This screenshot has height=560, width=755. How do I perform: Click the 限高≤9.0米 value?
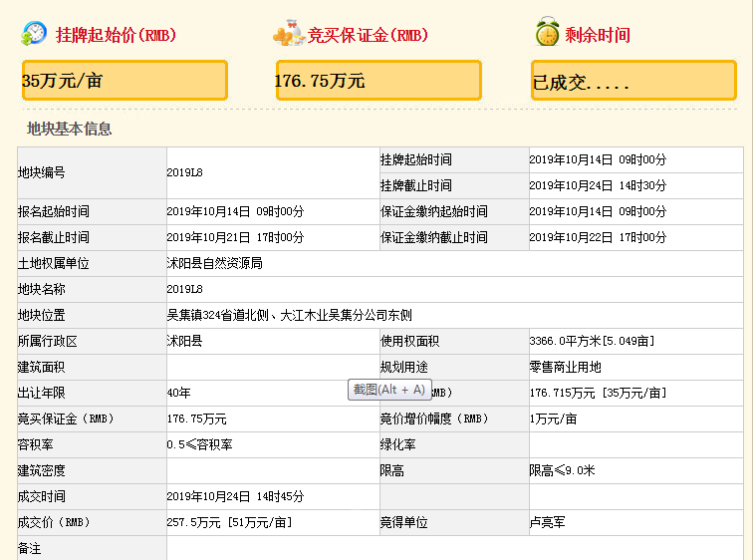[562, 471]
